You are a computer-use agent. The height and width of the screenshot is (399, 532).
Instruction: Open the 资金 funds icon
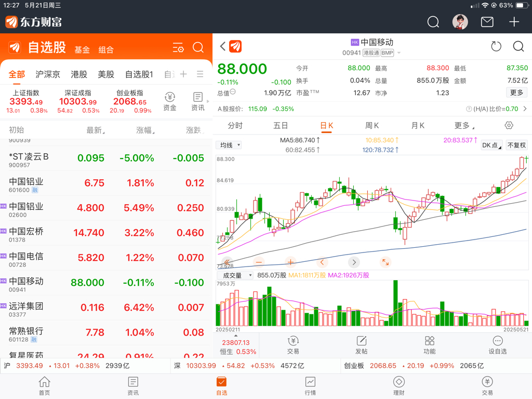pos(170,101)
